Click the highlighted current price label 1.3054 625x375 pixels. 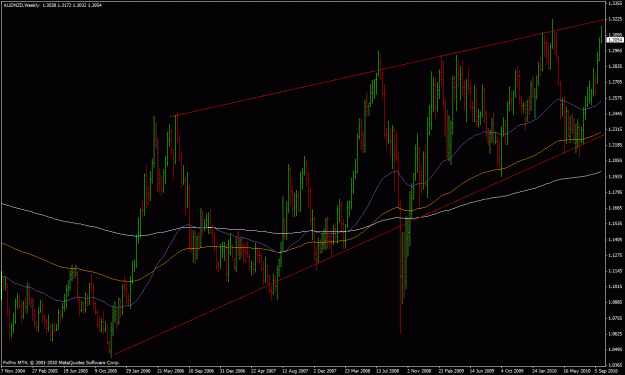coord(615,40)
